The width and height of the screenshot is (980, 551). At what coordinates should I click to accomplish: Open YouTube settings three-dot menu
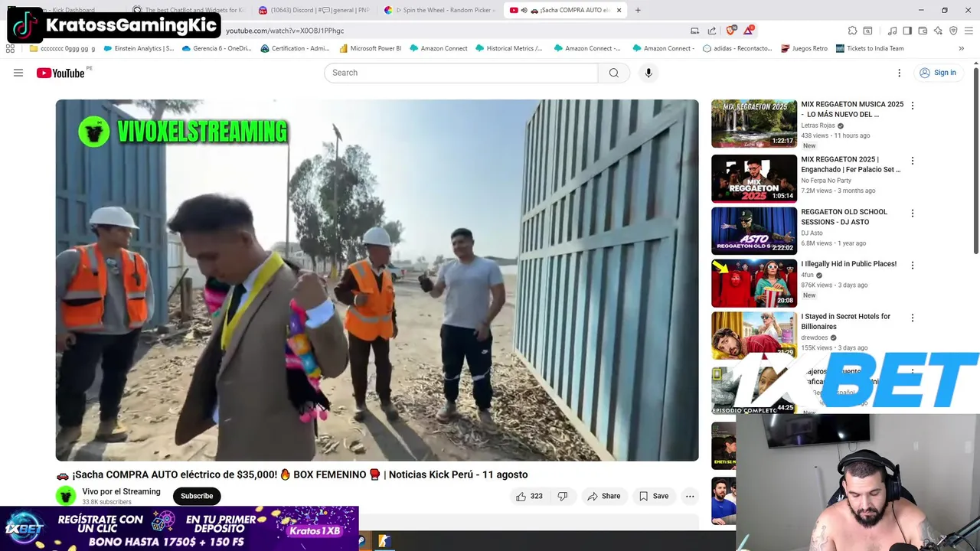click(x=900, y=73)
